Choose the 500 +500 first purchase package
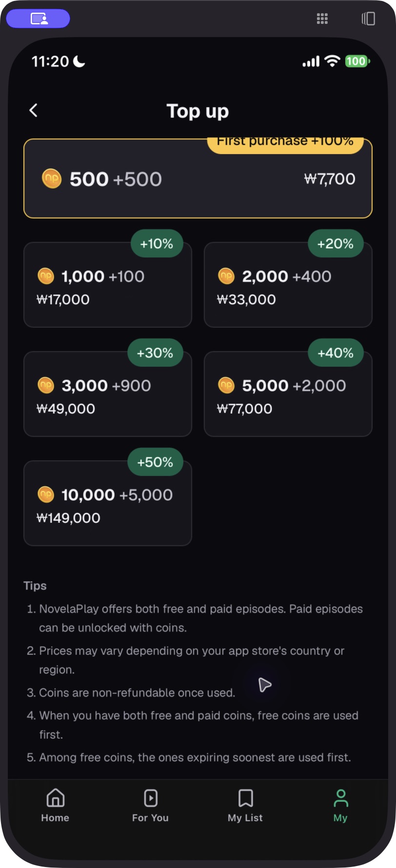The image size is (396, 868). pos(198,178)
